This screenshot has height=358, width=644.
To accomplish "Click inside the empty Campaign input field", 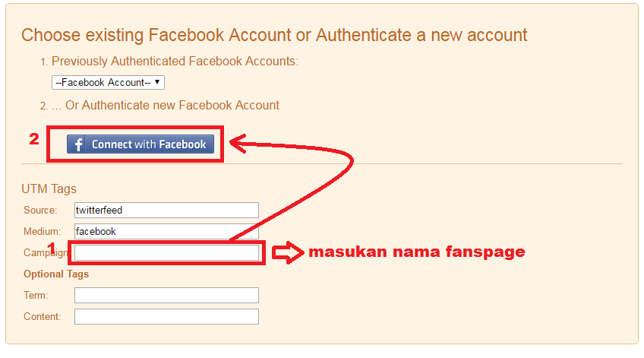I will click(166, 252).
